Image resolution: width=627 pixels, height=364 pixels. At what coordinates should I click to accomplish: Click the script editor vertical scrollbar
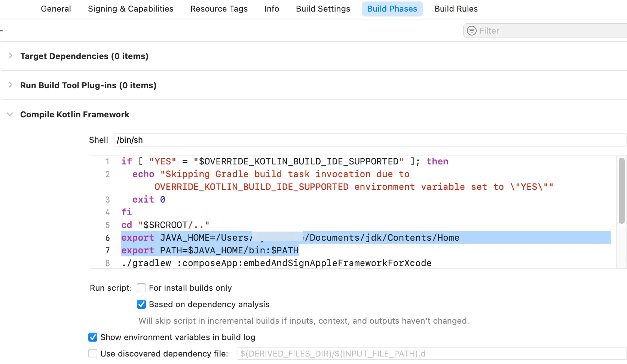621,191
